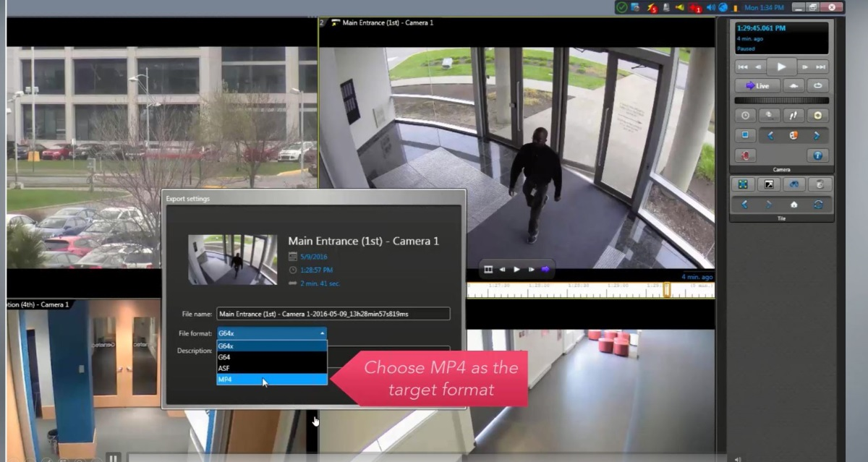Expand the playback speed options on camera toolbar

[x=794, y=115]
